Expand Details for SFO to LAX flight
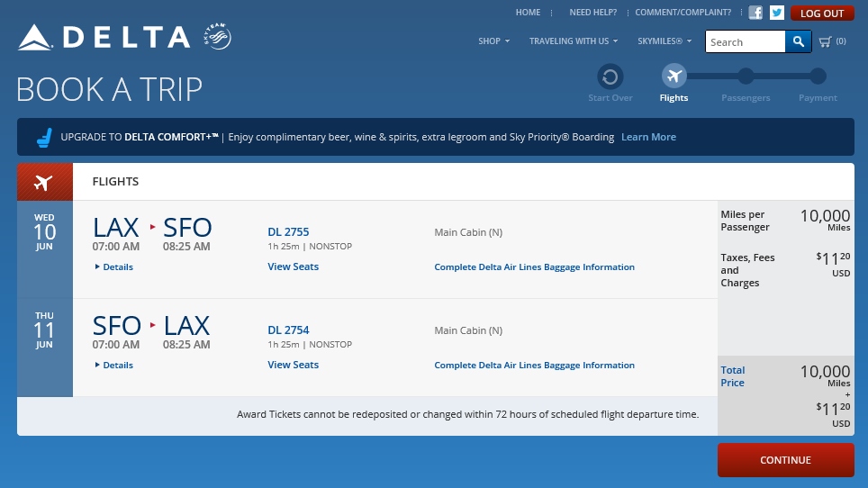The image size is (868, 488). [114, 366]
